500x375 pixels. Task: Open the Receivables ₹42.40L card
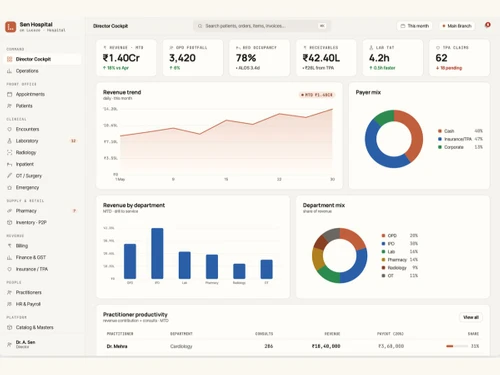click(x=326, y=58)
